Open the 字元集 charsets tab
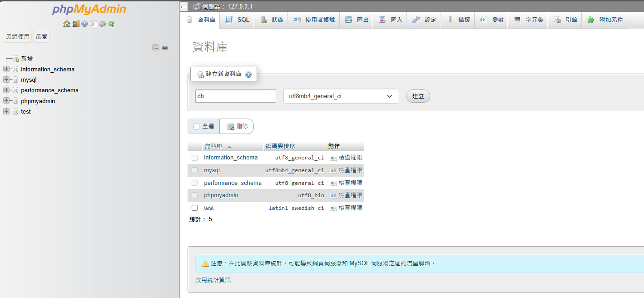 coord(529,20)
